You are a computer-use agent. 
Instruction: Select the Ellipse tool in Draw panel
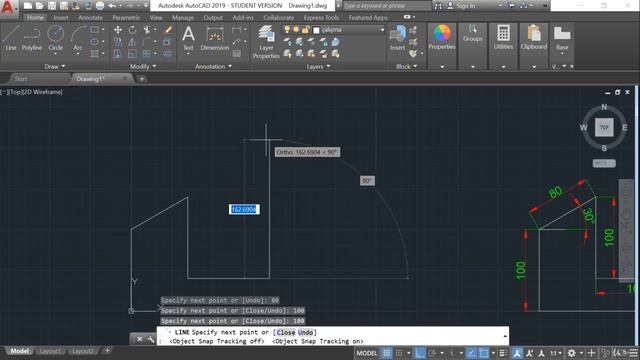[x=95, y=42]
